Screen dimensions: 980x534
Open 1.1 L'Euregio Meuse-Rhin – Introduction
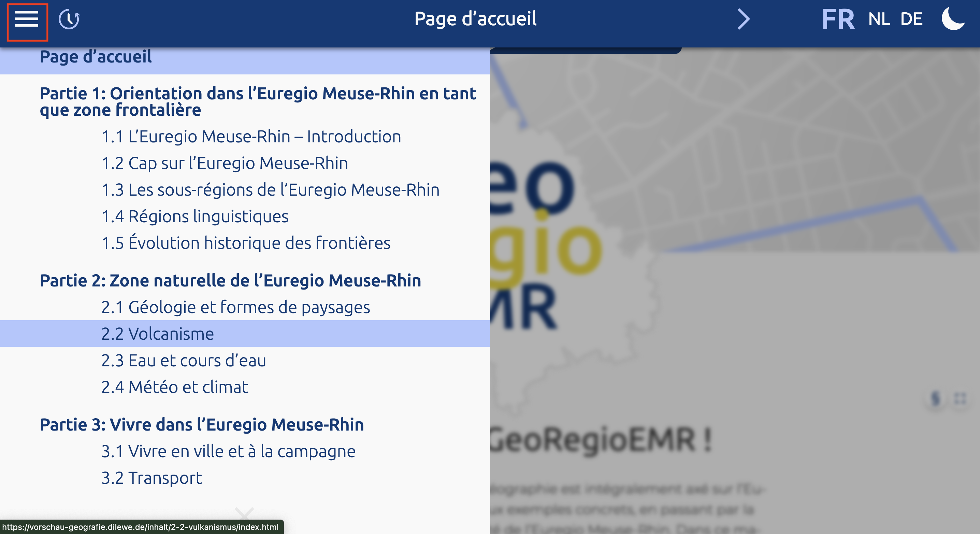[251, 137]
